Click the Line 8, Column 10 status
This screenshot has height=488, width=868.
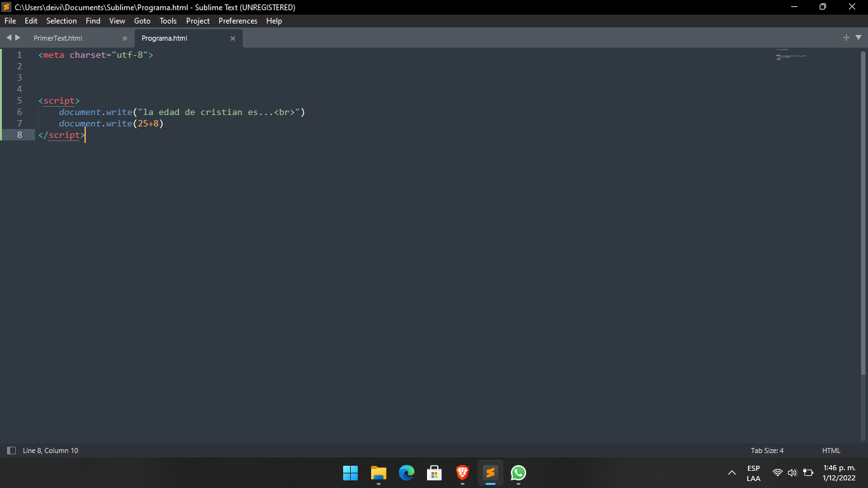[51, 451]
